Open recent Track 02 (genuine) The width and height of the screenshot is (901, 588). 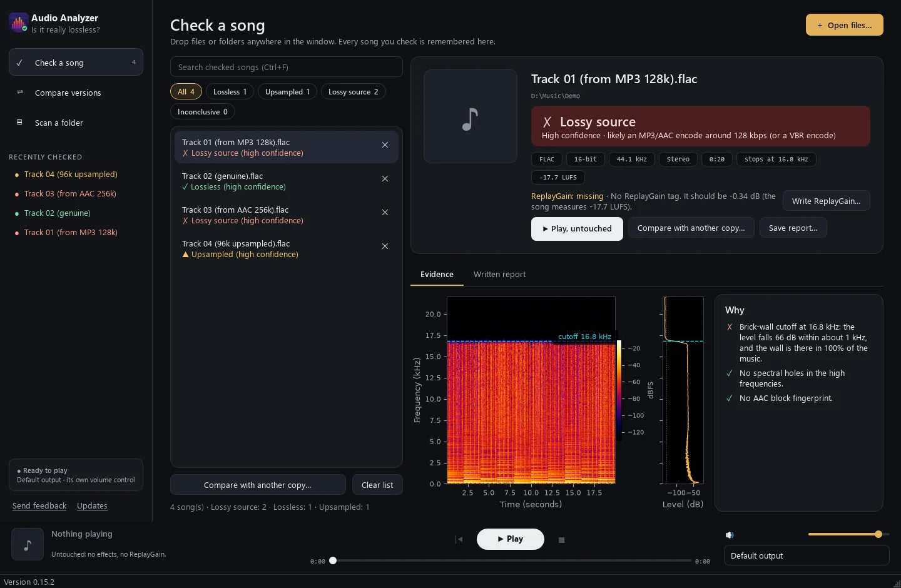tap(57, 213)
